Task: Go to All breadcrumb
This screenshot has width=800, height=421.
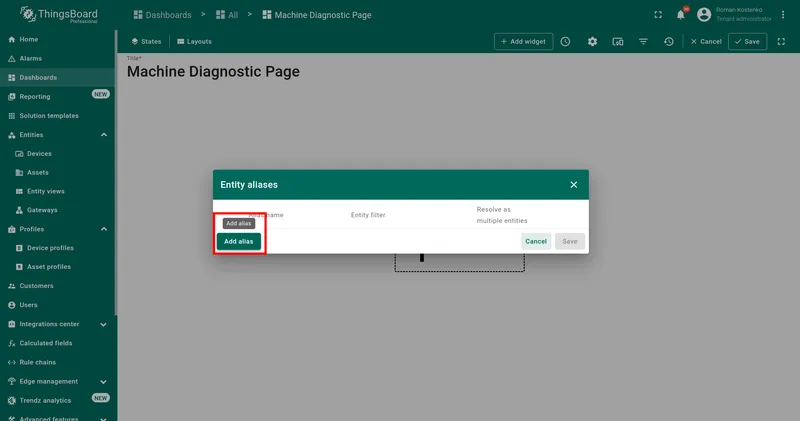Action: click(x=227, y=15)
